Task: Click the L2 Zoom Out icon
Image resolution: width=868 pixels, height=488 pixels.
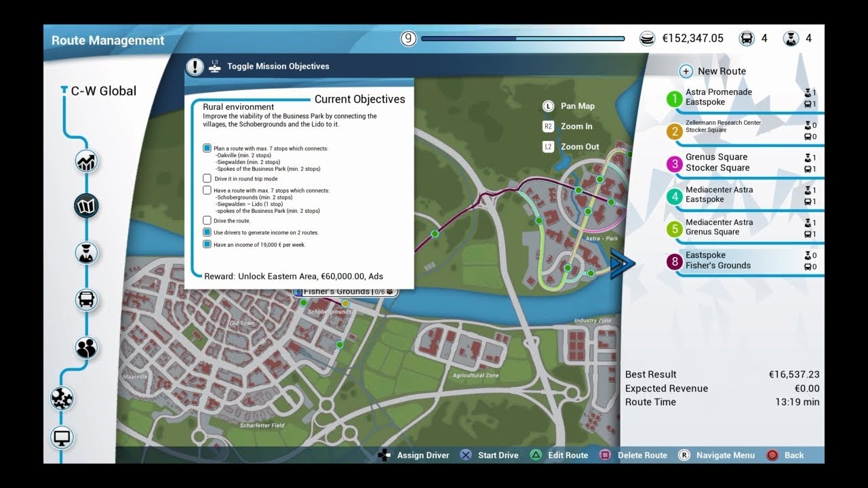Action: tap(549, 146)
